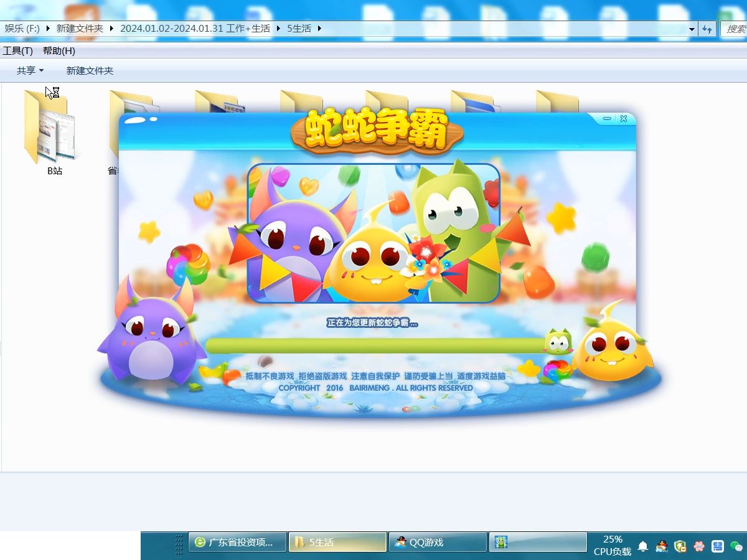Click the green snake progress marker

coord(558,342)
